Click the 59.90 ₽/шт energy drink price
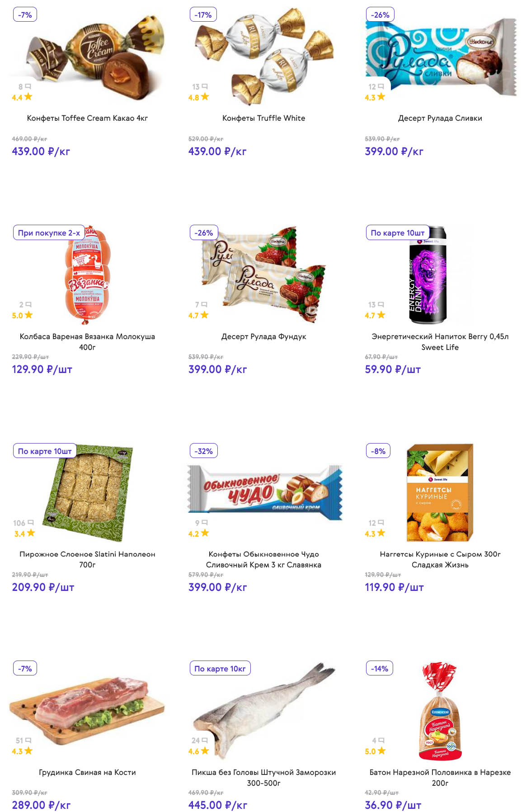Image resolution: width=526 pixels, height=812 pixels. tap(393, 369)
